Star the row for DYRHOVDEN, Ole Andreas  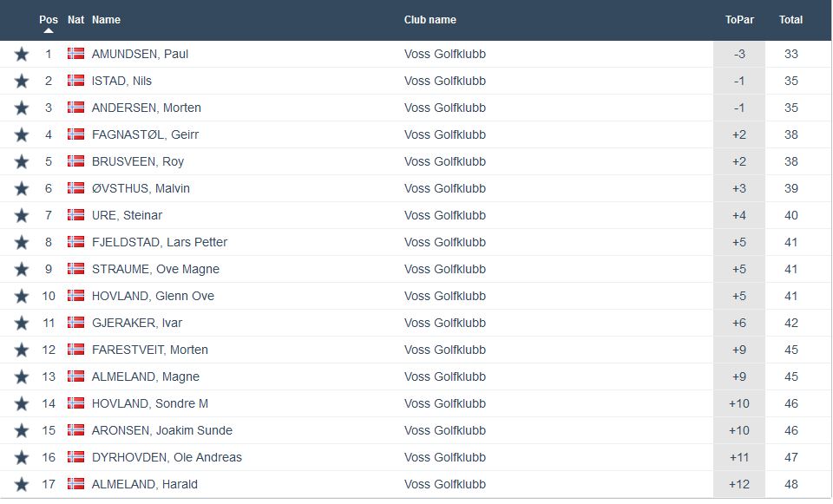[22, 458]
